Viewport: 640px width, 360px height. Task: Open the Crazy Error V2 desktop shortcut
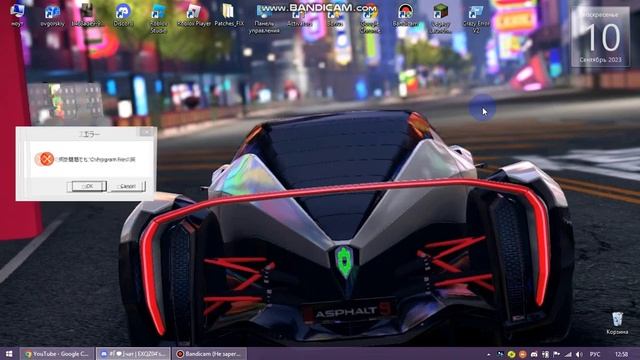coord(476,18)
